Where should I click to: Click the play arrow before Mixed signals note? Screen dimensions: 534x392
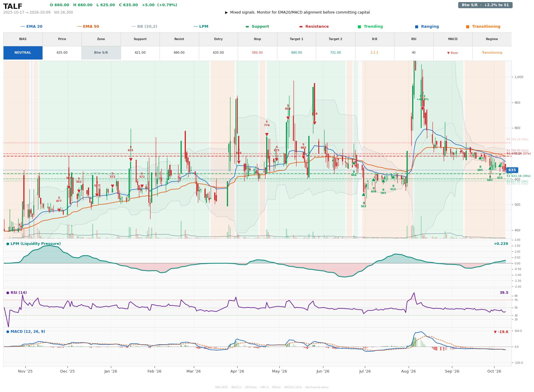226,12
